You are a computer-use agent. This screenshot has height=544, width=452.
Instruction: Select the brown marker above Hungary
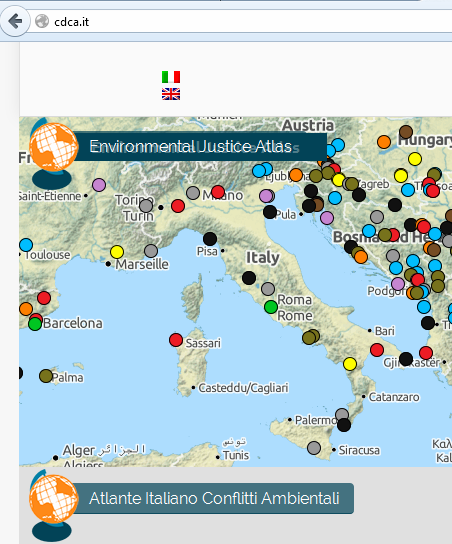(406, 132)
